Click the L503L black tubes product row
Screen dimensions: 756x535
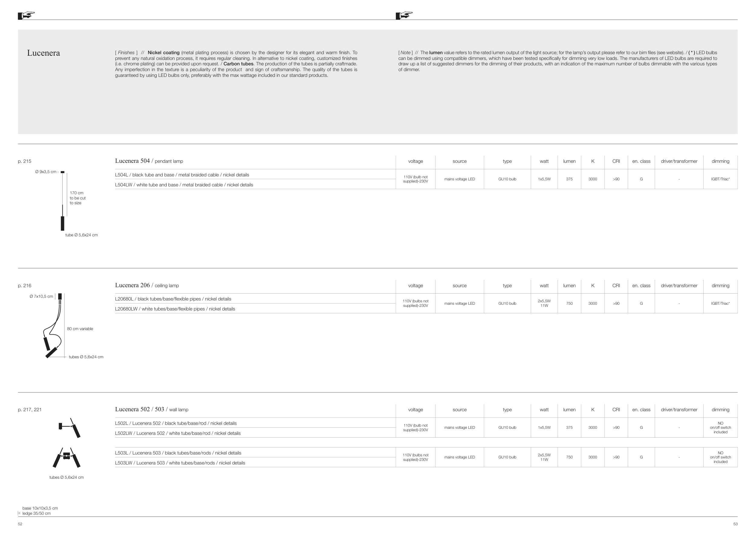tap(178, 453)
